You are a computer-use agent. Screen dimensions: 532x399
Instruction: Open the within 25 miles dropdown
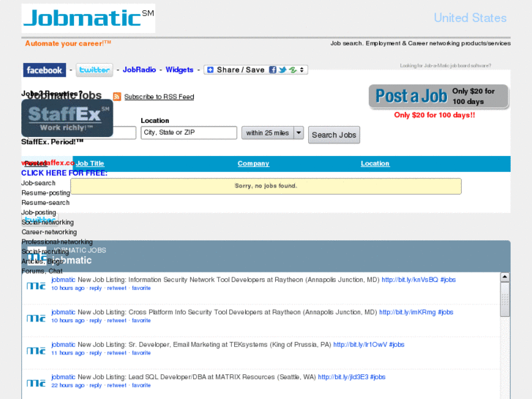coord(272,133)
